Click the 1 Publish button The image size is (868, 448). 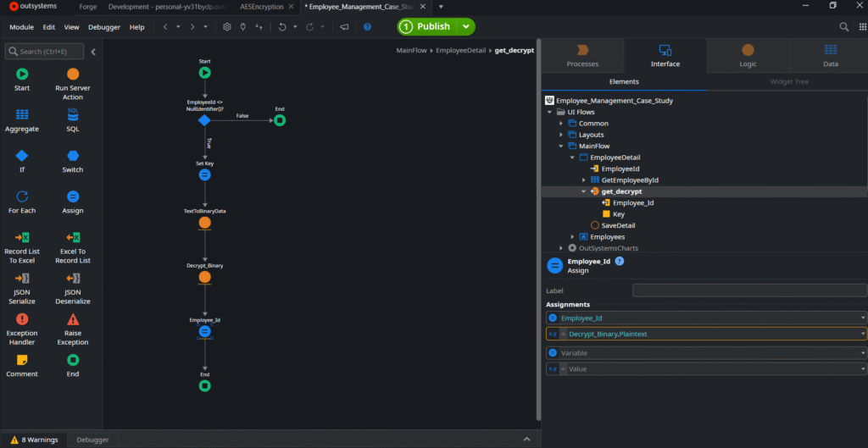click(x=427, y=26)
